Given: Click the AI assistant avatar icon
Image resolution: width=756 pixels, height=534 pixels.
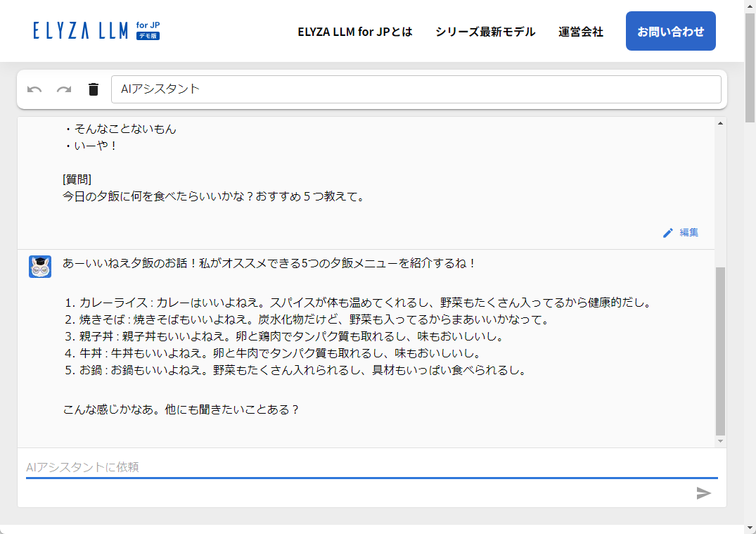Looking at the screenshot, I should coord(40,267).
